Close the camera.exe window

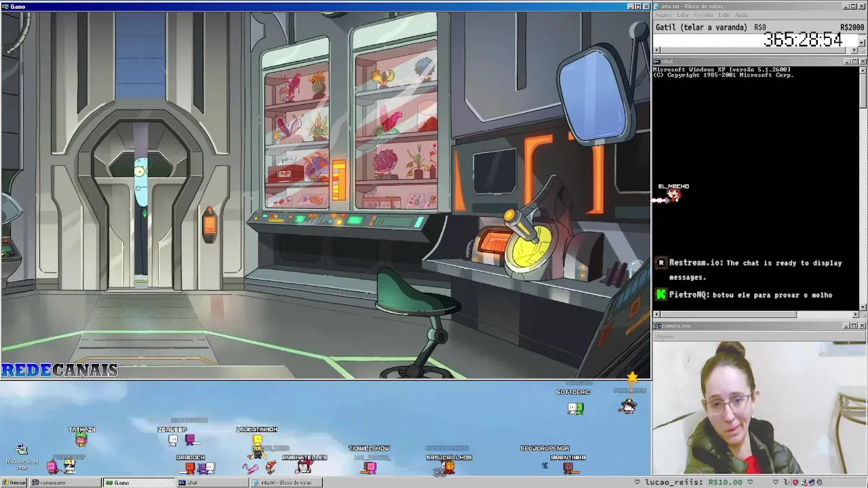pyautogui.click(x=863, y=326)
